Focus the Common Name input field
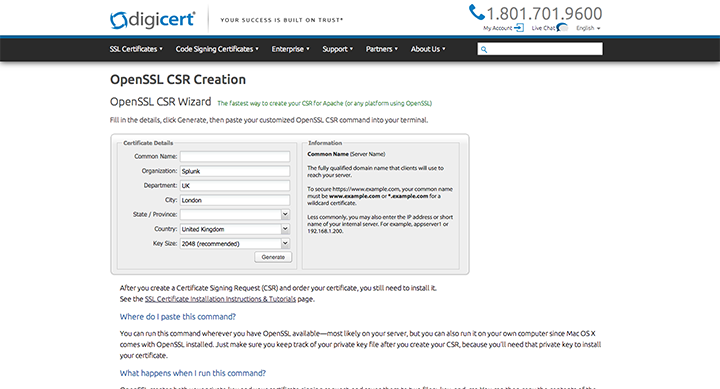720x389 pixels. point(235,157)
